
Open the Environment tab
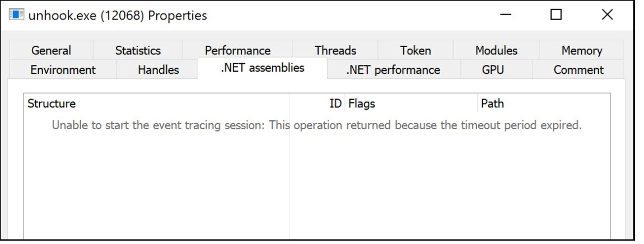(x=63, y=69)
